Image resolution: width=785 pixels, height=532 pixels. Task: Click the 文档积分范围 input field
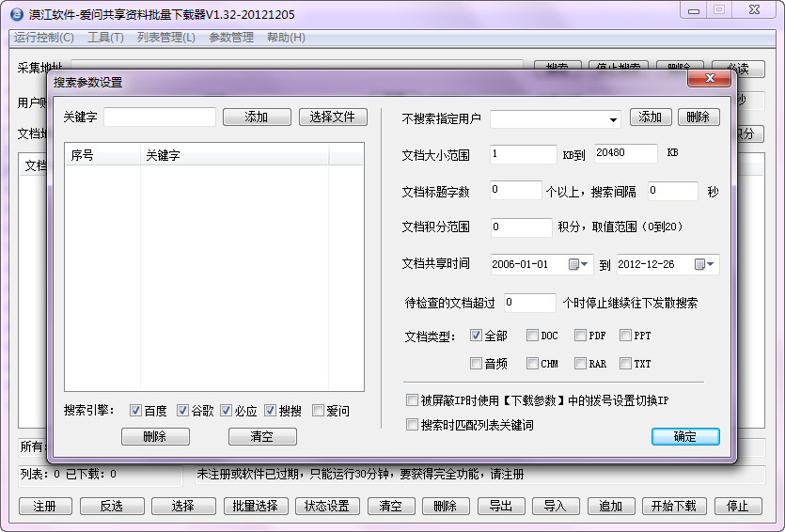tap(521, 227)
